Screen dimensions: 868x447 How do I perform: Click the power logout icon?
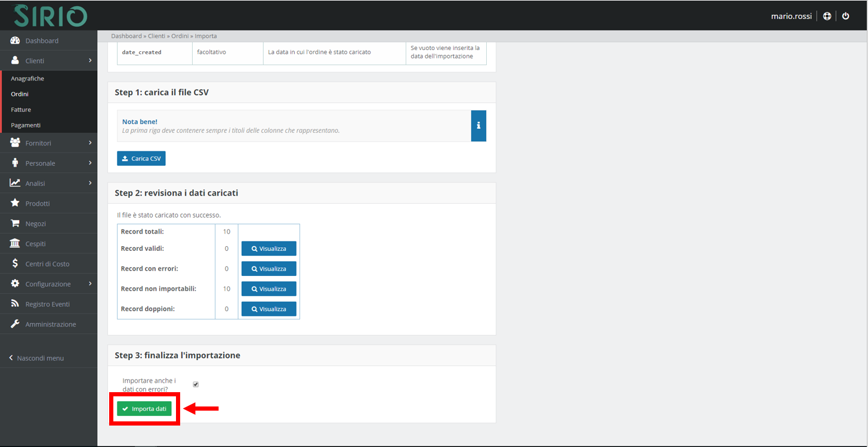[845, 16]
